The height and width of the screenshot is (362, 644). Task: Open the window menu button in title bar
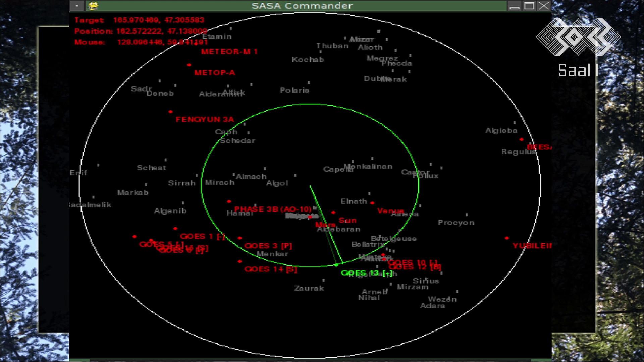(x=77, y=6)
